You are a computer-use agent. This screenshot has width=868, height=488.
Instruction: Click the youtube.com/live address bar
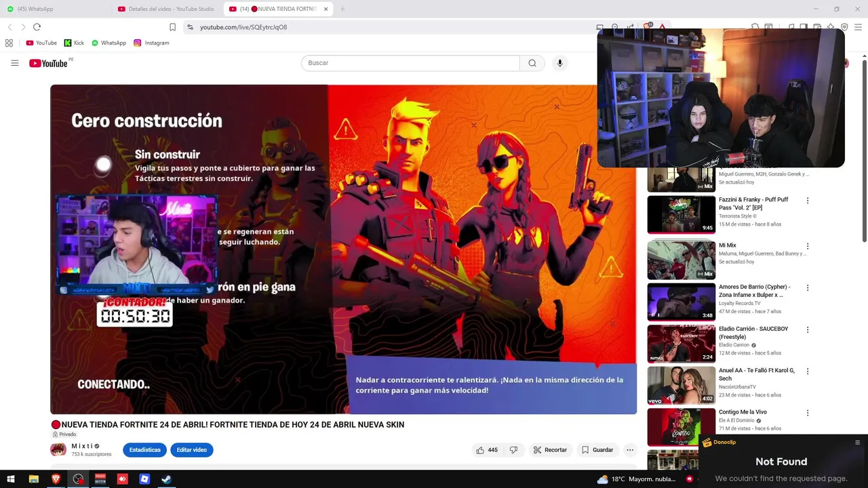[x=243, y=27]
